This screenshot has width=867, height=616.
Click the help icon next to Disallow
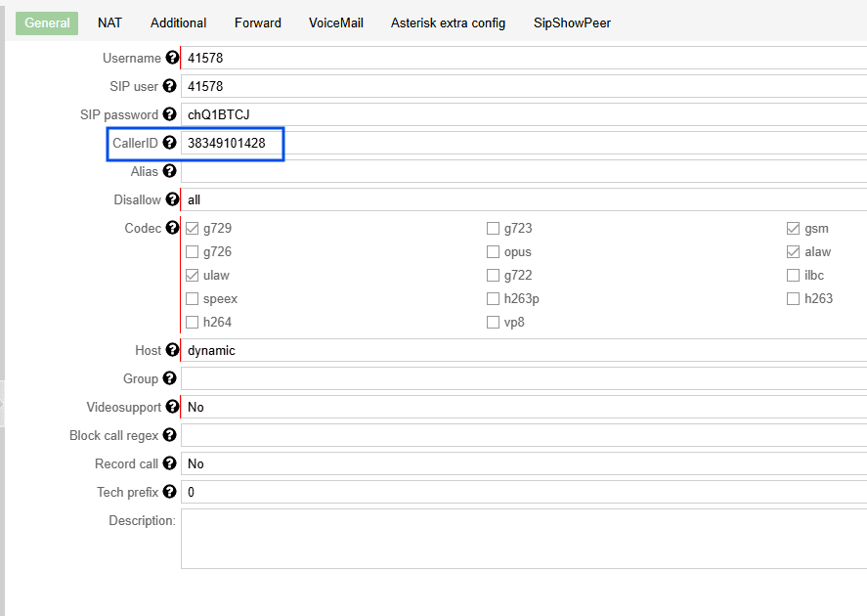tap(172, 200)
